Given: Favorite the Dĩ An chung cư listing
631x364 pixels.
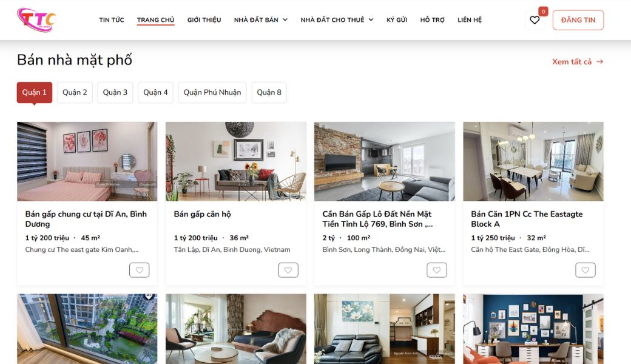Looking at the screenshot, I should 139,270.
